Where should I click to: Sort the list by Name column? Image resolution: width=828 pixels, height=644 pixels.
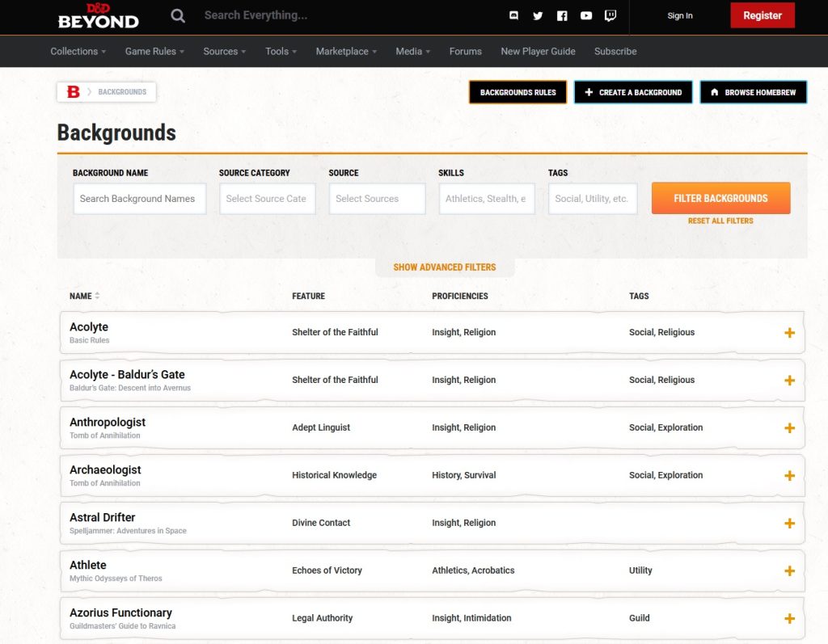click(x=84, y=296)
